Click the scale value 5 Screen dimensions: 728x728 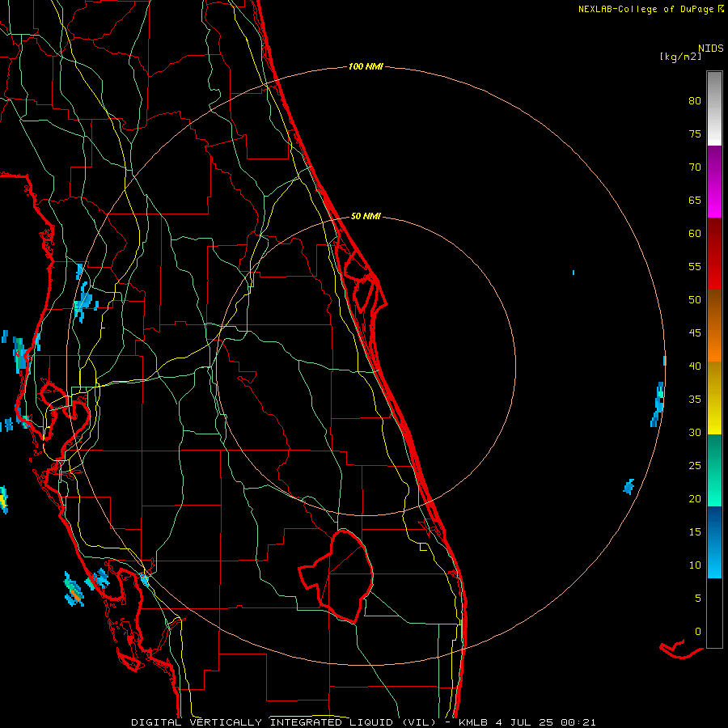tap(698, 598)
